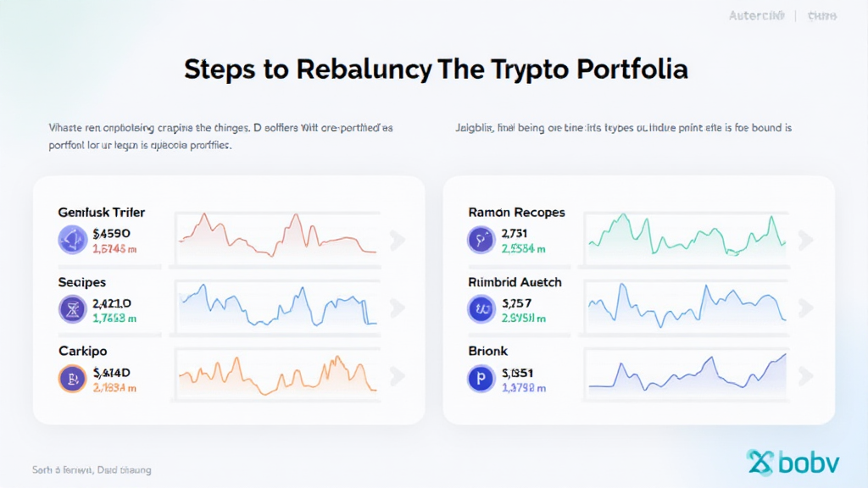This screenshot has width=868, height=488.
Task: Select the W coin icon beside Riimbrid Auetch
Action: click(481, 308)
